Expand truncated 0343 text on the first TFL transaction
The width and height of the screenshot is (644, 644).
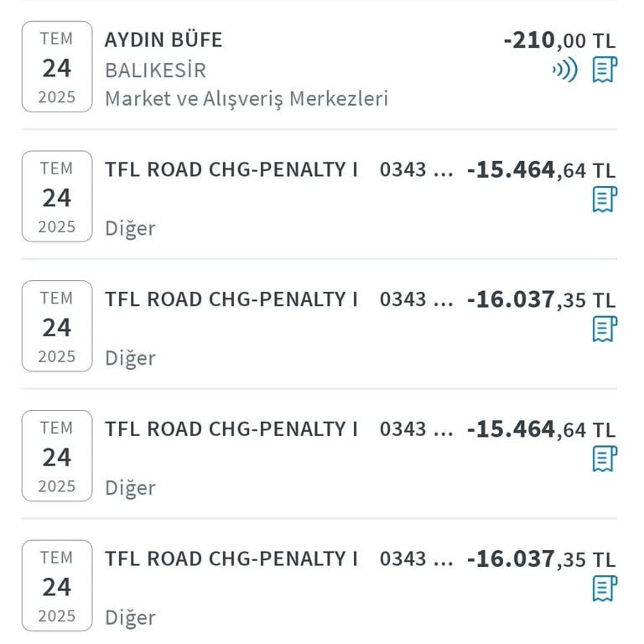(x=416, y=169)
